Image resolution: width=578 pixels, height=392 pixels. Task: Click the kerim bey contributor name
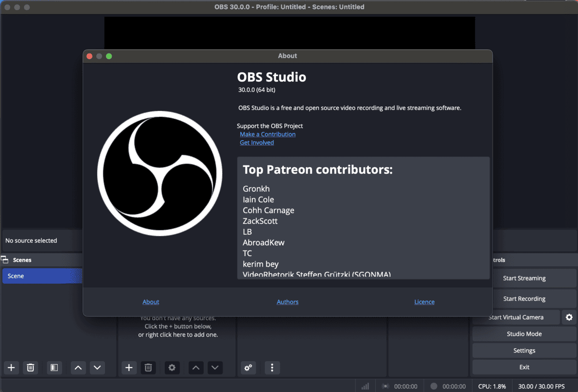[x=261, y=264]
